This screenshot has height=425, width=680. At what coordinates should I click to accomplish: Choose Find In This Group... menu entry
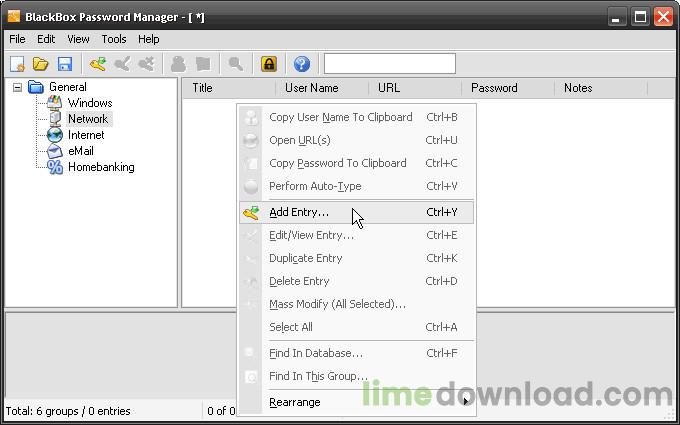(356, 376)
